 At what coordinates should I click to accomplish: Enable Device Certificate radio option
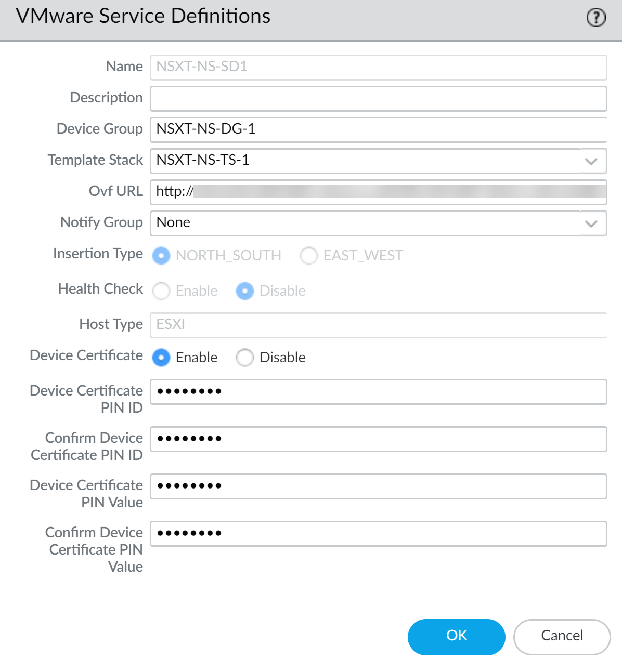point(161,358)
